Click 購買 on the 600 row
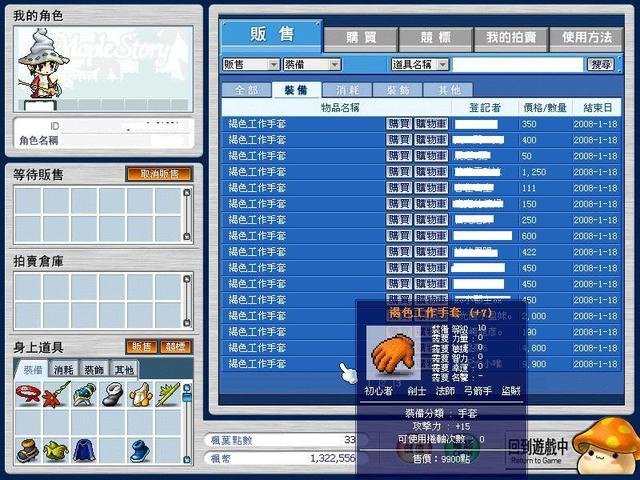The height and width of the screenshot is (480, 640). click(399, 236)
